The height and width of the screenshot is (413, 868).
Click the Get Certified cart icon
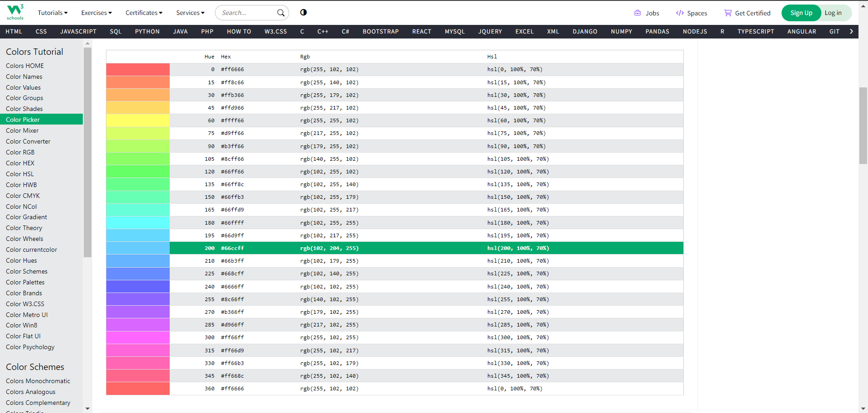point(728,13)
